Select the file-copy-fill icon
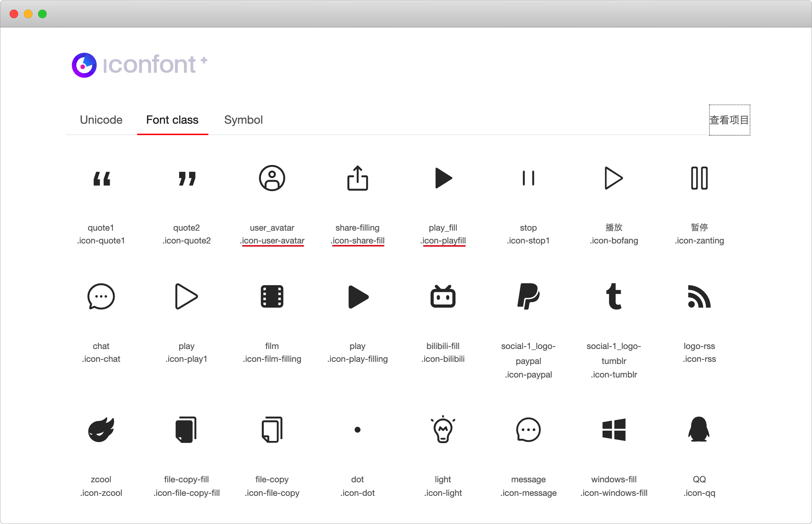This screenshot has width=812, height=524. tap(186, 430)
